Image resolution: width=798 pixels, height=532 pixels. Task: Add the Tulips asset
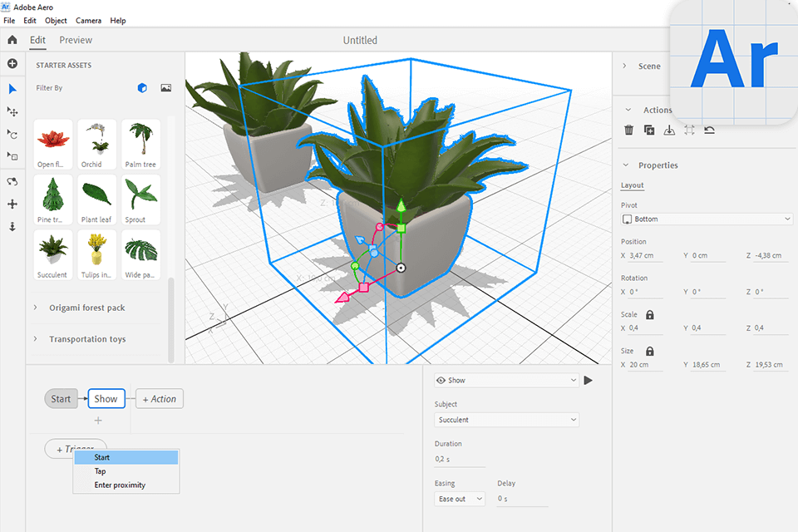coord(97,254)
